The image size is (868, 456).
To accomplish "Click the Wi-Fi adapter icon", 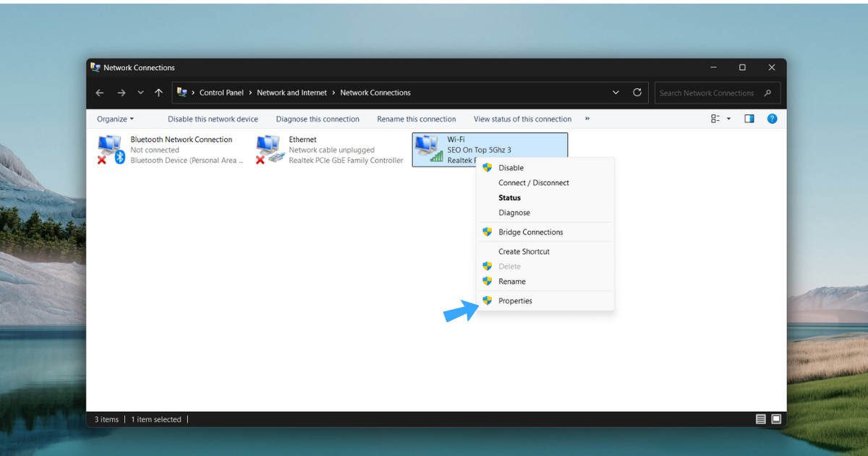I will coord(428,149).
